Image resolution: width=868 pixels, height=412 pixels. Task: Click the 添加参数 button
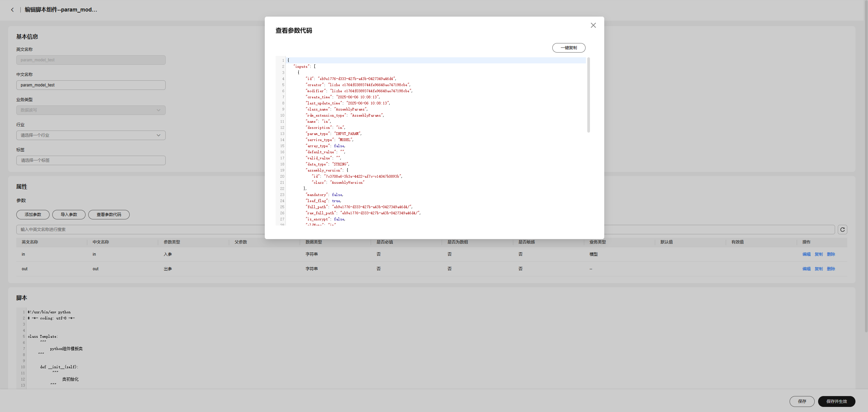pos(33,215)
